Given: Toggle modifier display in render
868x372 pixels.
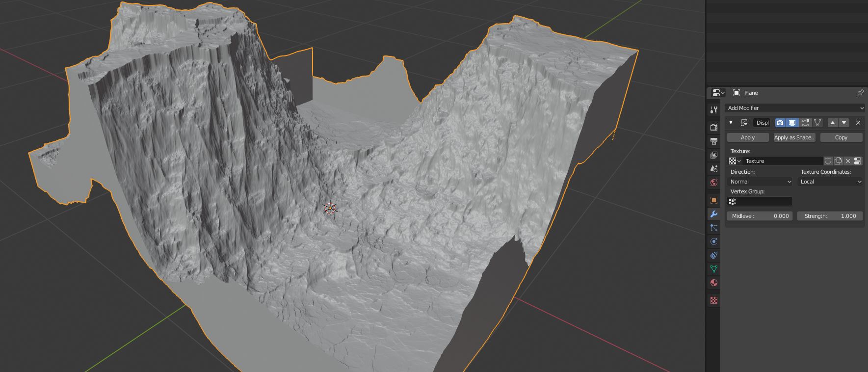Looking at the screenshot, I should tap(780, 123).
